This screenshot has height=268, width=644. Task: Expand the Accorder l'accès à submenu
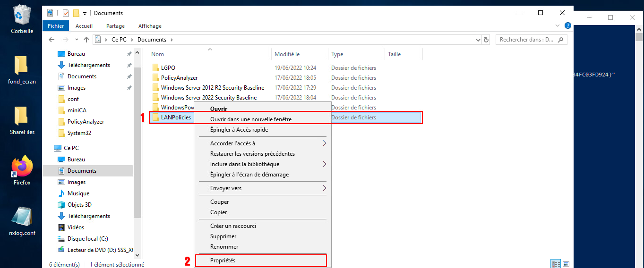click(x=324, y=143)
